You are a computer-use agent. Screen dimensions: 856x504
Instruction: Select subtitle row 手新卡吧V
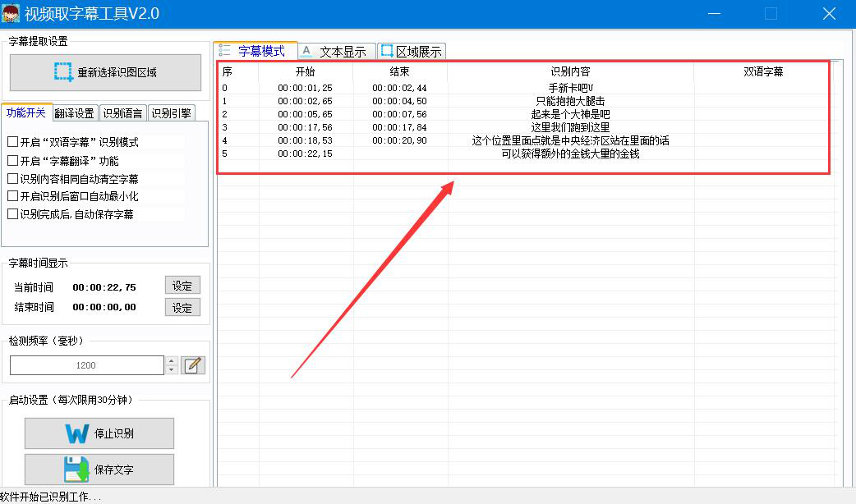coord(523,88)
